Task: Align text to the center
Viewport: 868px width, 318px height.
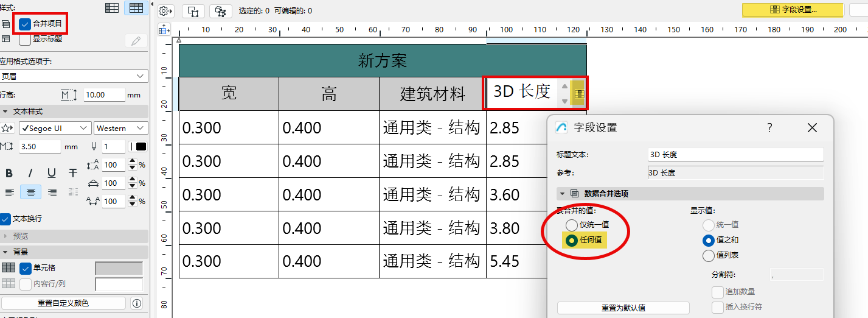Action: click(31, 192)
